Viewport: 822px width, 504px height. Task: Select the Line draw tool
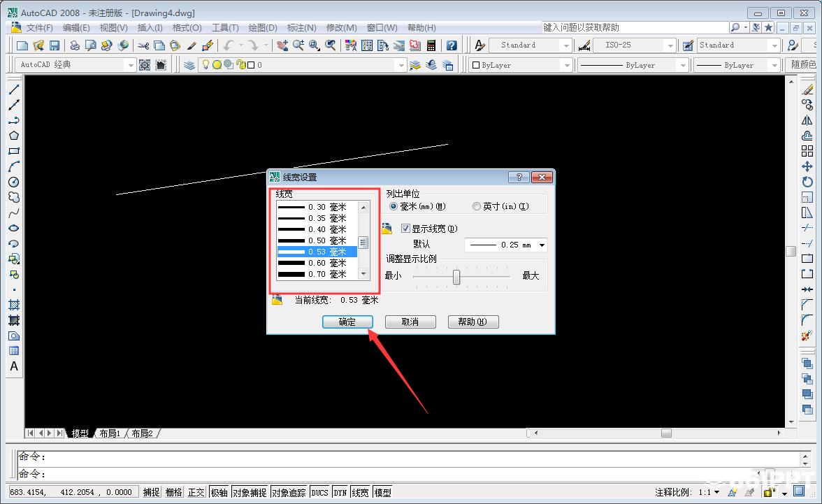tap(14, 89)
